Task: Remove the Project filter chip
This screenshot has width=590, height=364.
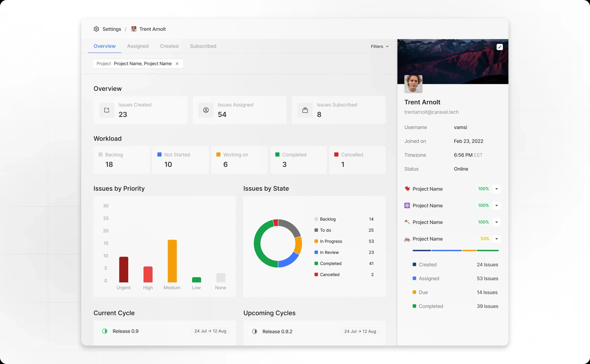Action: coord(177,64)
